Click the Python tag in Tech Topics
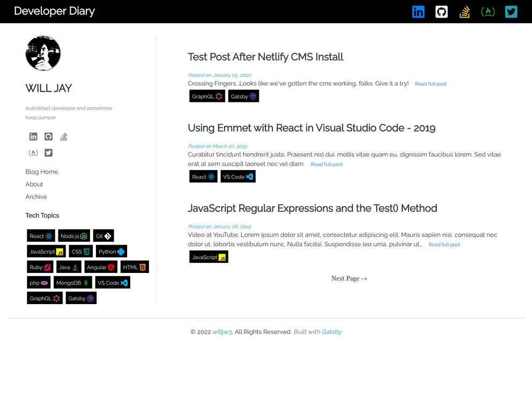532x399 pixels. 111,251
